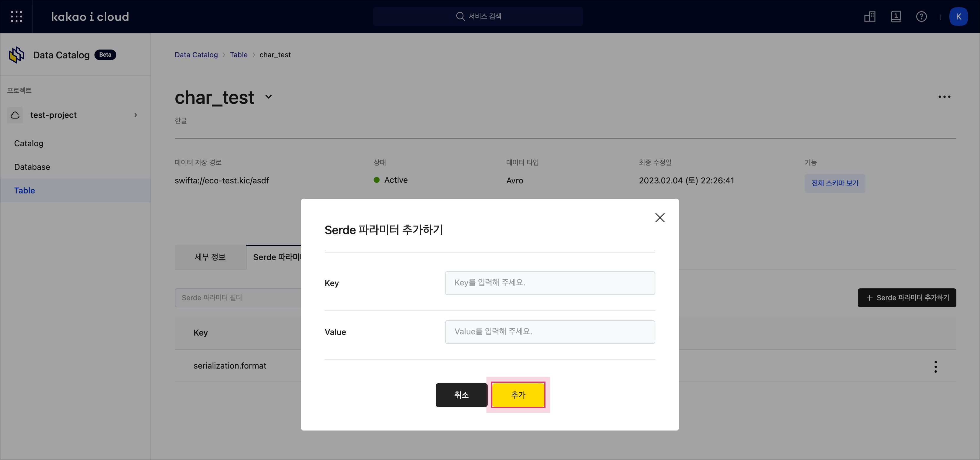Click the serialization.format row text

[230, 366]
